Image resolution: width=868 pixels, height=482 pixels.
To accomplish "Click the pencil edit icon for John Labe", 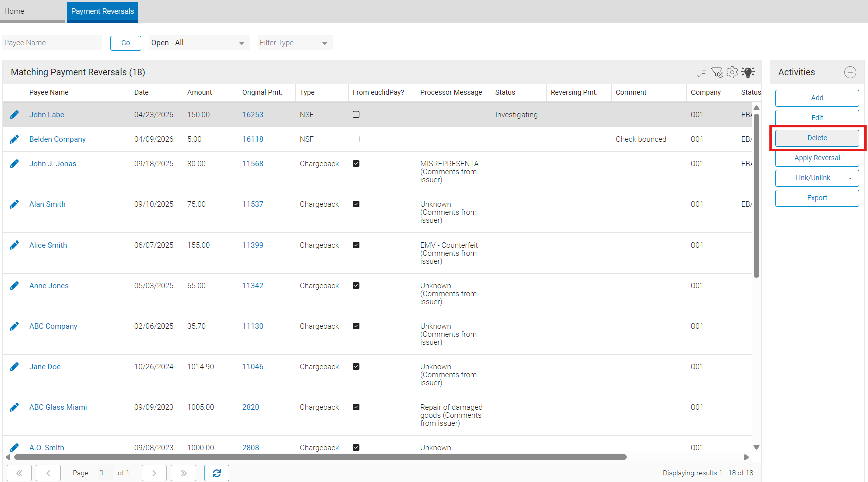I will 14,115.
